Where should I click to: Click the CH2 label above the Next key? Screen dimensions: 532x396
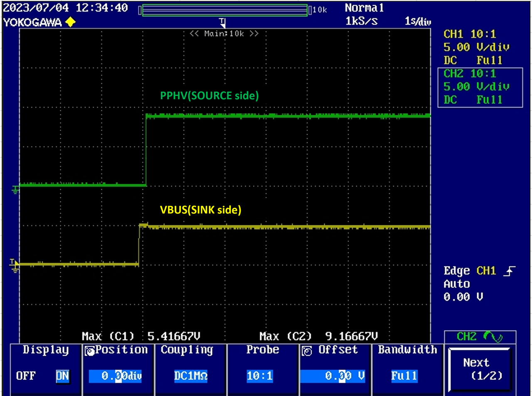(467, 336)
